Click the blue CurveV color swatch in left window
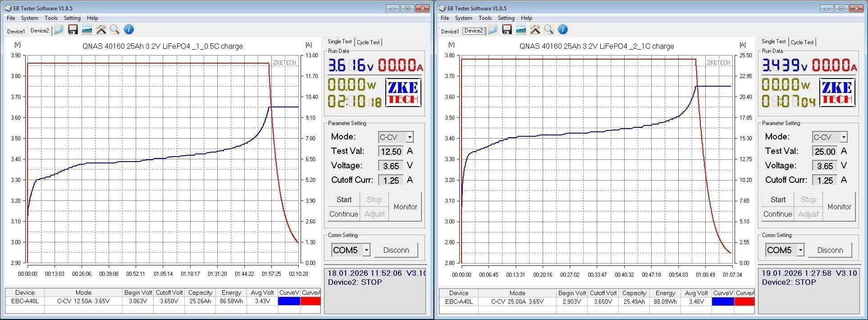The width and height of the screenshot is (868, 320). pyautogui.click(x=289, y=301)
